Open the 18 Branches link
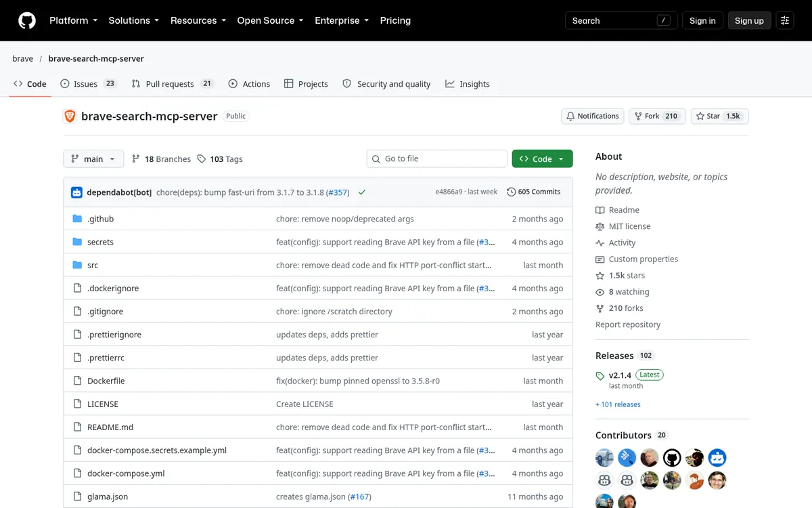Screen dimensions: 812x508 click(161, 158)
